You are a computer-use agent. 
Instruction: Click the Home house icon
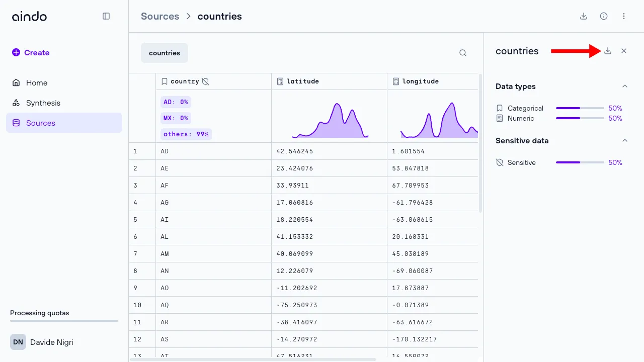coord(16,82)
